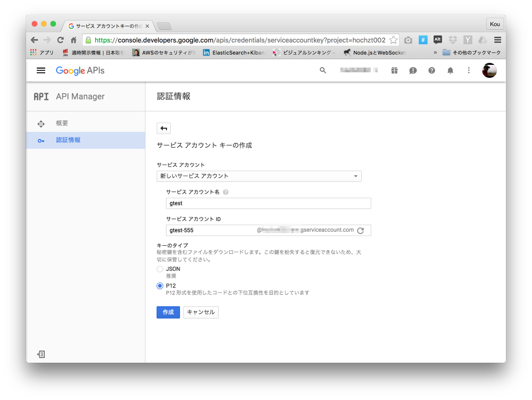Open the three-dot more options menu
The height and width of the screenshot is (400, 532).
tap(469, 70)
